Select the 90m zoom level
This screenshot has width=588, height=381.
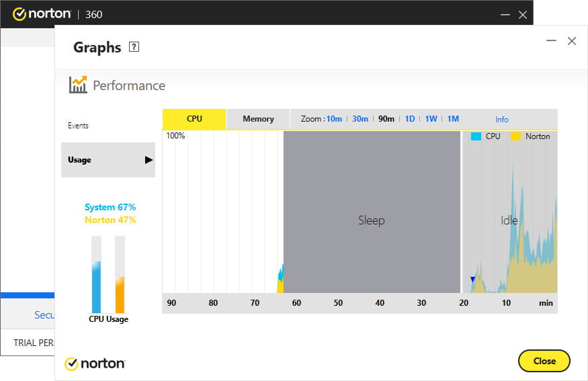[x=386, y=119]
